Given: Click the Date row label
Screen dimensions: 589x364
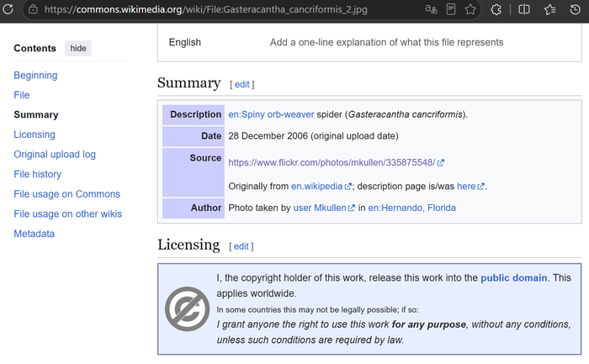Looking at the screenshot, I should (x=194, y=136).
